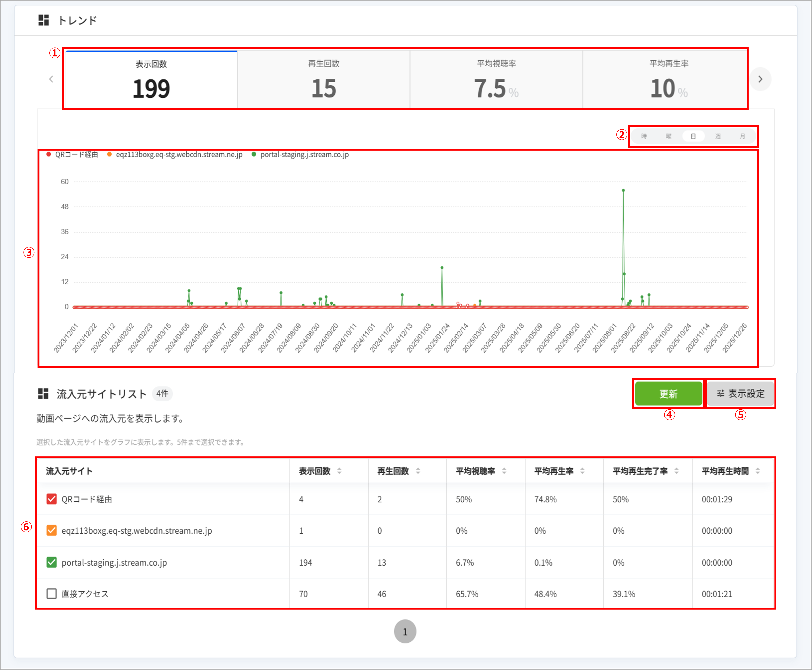
Task: Sort table by 平均再生完了率 using sort arrows
Action: pos(676,471)
